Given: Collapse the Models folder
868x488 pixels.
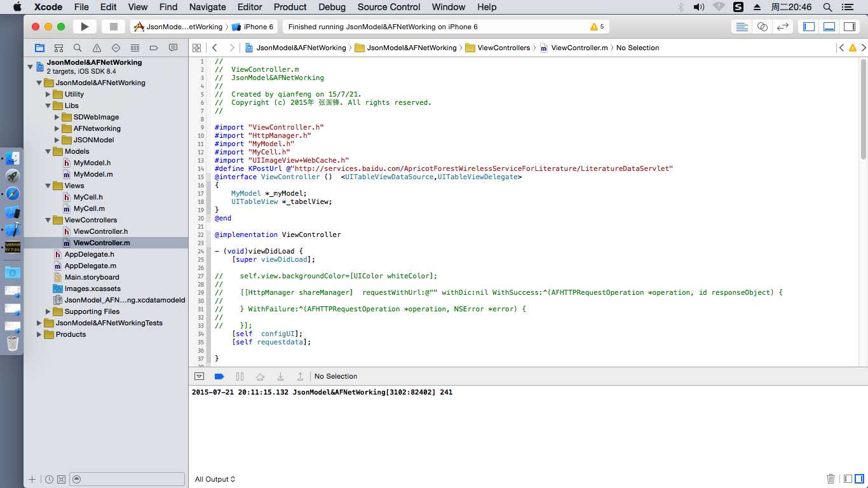Looking at the screenshot, I should click(48, 151).
